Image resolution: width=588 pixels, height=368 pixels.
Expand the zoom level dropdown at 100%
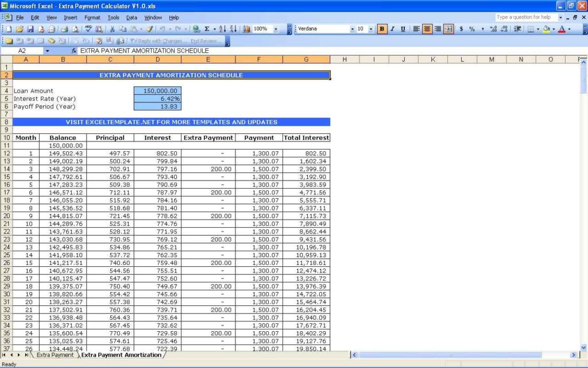pos(276,28)
